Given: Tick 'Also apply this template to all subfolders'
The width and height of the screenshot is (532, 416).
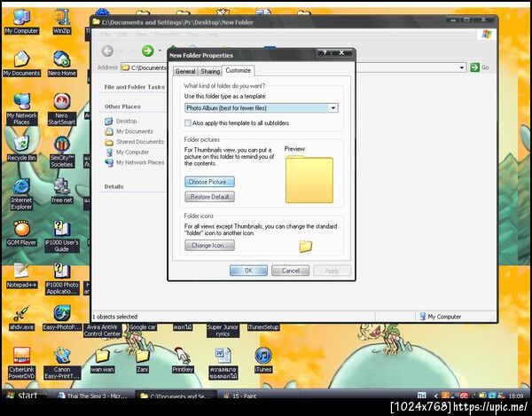Looking at the screenshot, I should (x=188, y=122).
